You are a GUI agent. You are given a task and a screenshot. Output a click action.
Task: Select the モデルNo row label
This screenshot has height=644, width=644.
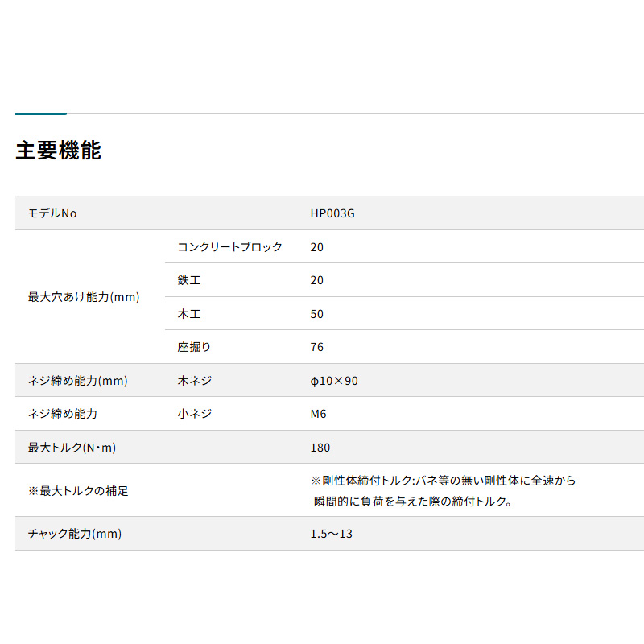point(52,213)
